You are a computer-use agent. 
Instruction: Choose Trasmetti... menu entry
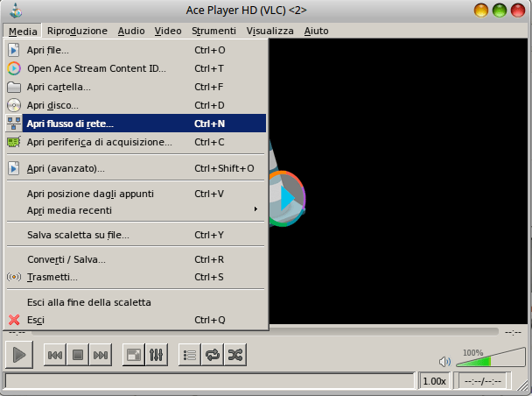point(136,277)
